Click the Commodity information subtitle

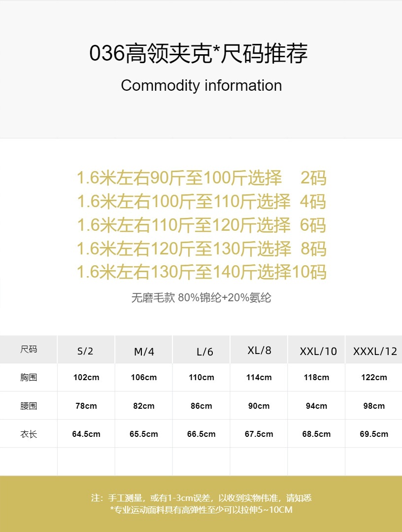point(201,85)
